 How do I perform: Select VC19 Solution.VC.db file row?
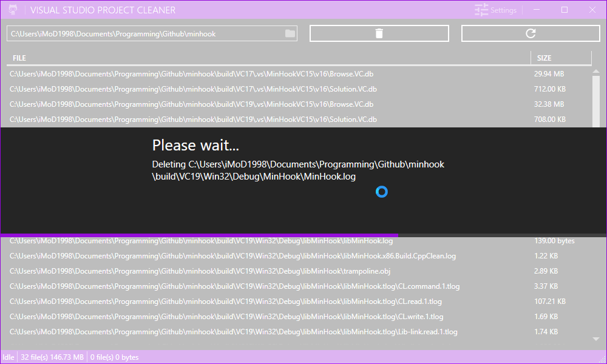click(299, 119)
